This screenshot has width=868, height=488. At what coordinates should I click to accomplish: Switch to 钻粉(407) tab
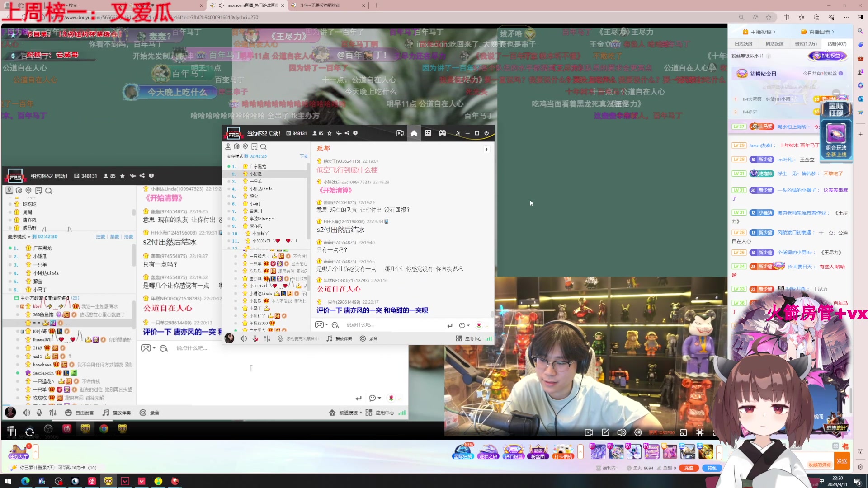[837, 44]
